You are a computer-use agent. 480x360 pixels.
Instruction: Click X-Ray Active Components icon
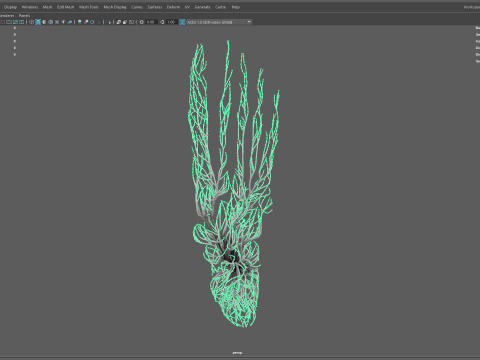[x=125, y=22]
